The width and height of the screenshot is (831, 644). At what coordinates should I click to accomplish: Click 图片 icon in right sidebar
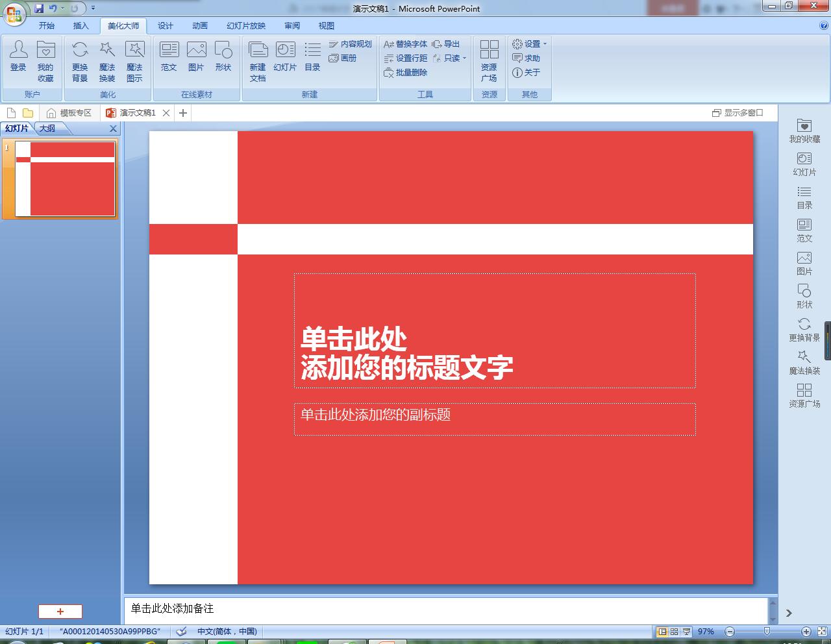coord(804,263)
